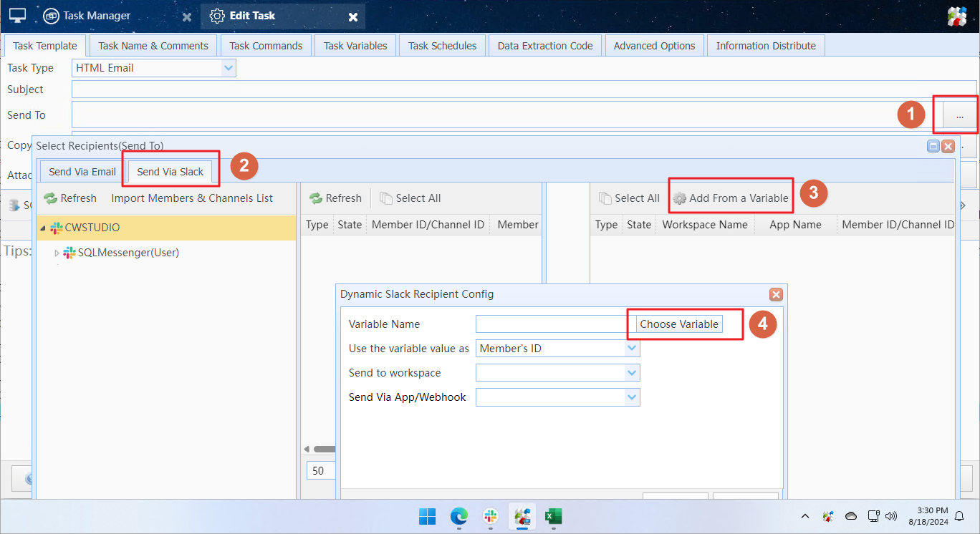
Task: Click the Subject input field
Action: click(x=524, y=89)
